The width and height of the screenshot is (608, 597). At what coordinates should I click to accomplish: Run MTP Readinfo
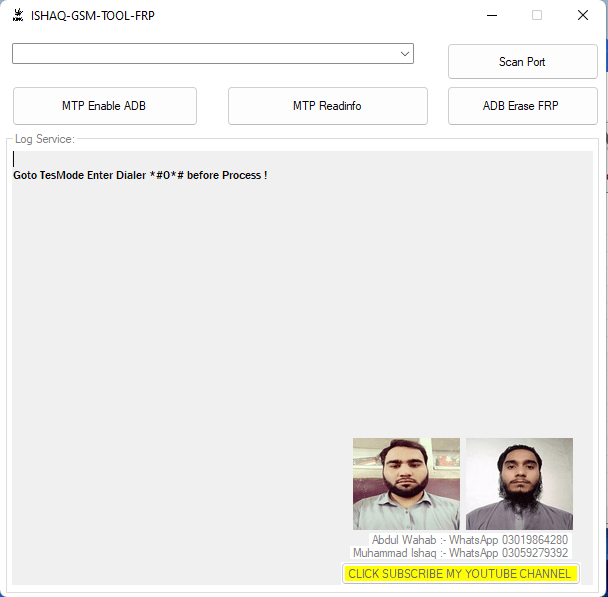coord(328,106)
